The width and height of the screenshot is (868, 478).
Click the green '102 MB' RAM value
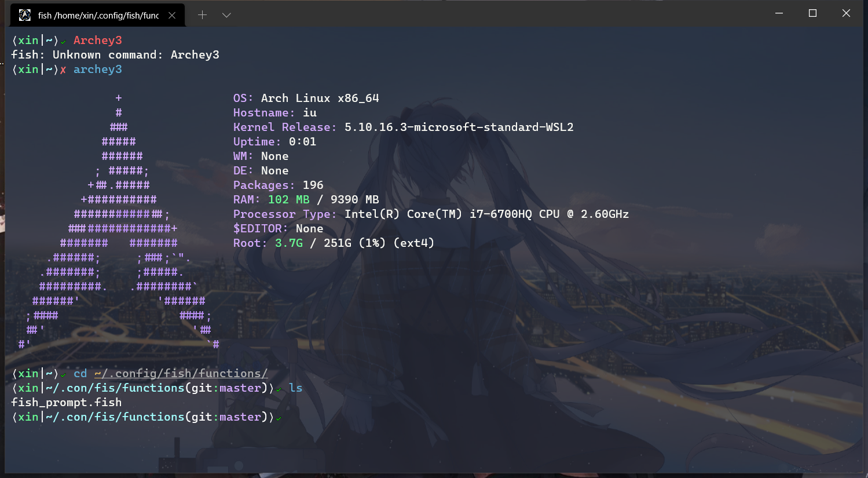(x=289, y=199)
